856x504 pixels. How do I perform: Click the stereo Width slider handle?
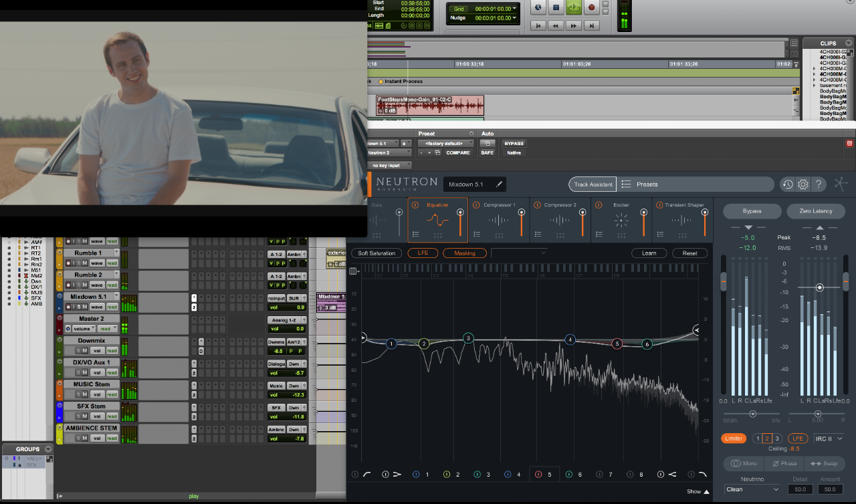tap(752, 413)
